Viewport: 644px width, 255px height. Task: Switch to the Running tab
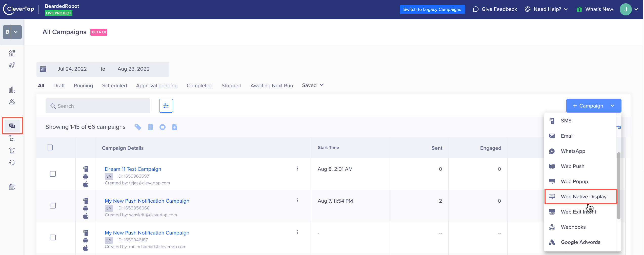coord(83,86)
